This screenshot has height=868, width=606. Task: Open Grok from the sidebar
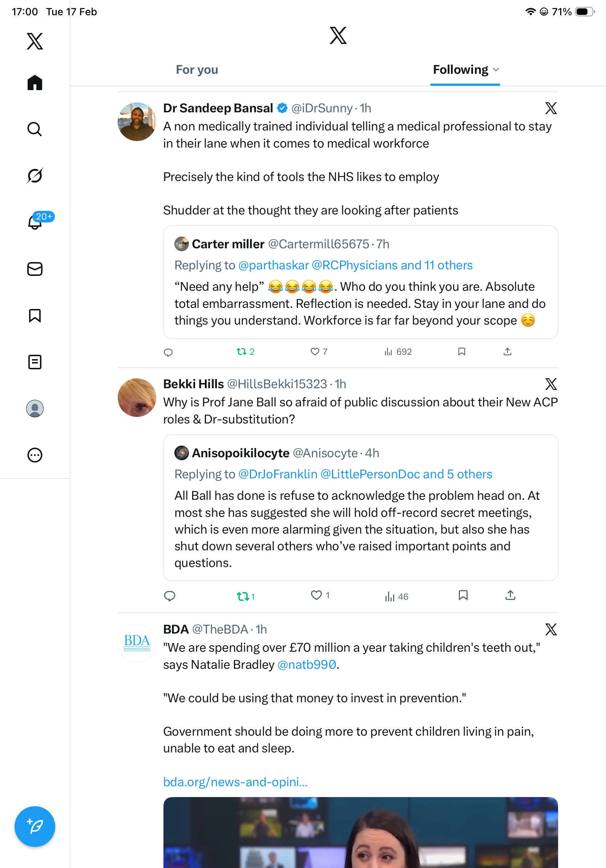point(35,176)
